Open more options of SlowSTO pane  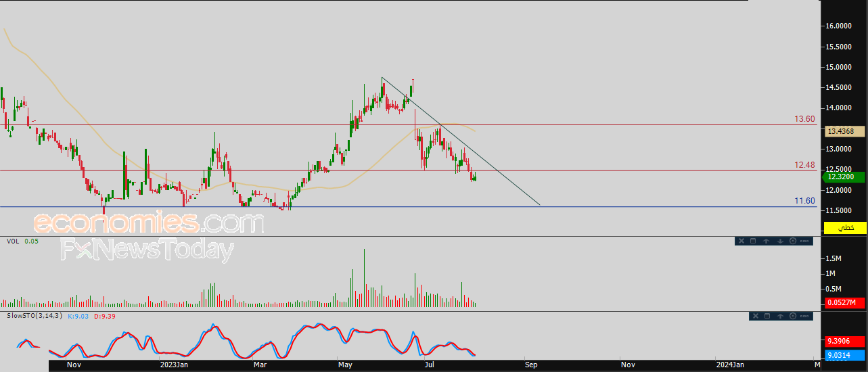(x=804, y=316)
